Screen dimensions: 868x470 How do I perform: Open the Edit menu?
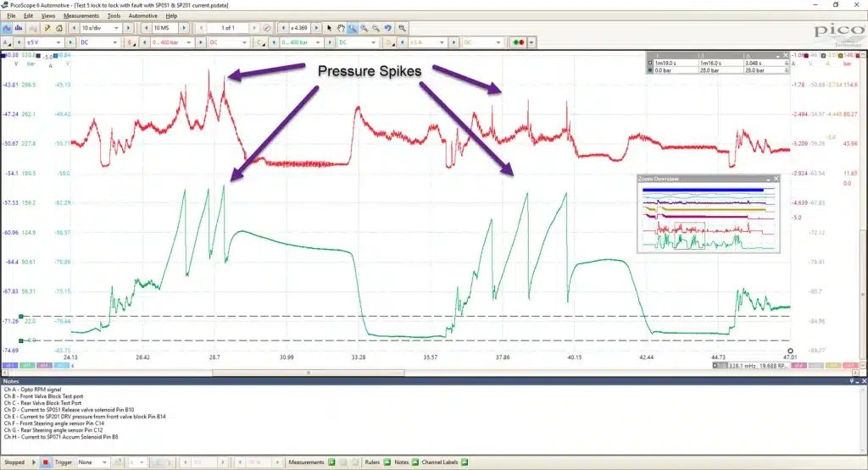pos(28,16)
